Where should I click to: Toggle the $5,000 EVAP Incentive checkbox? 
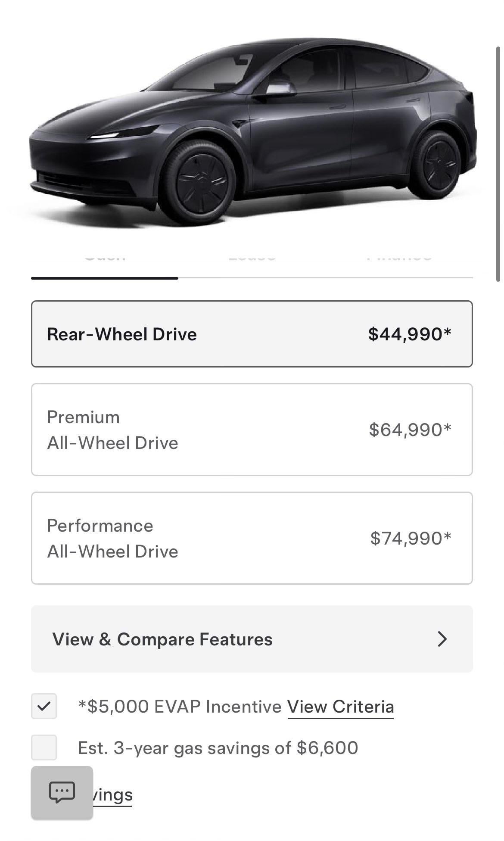(44, 706)
